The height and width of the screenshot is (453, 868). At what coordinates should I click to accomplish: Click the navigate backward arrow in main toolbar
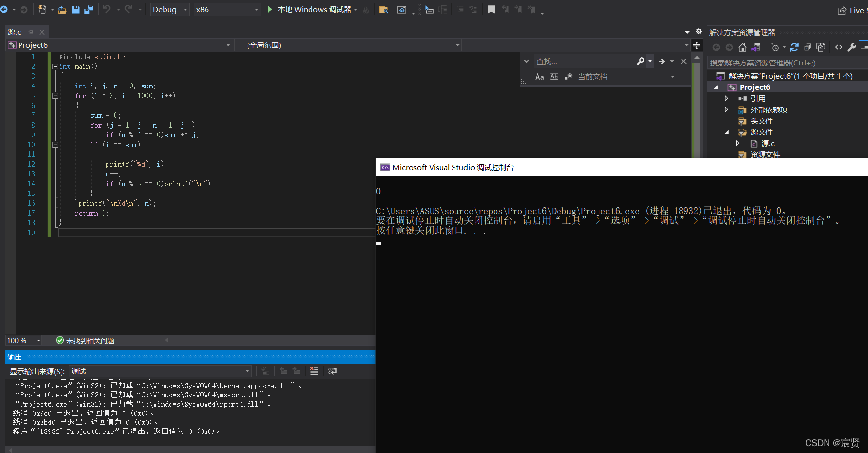pos(4,10)
